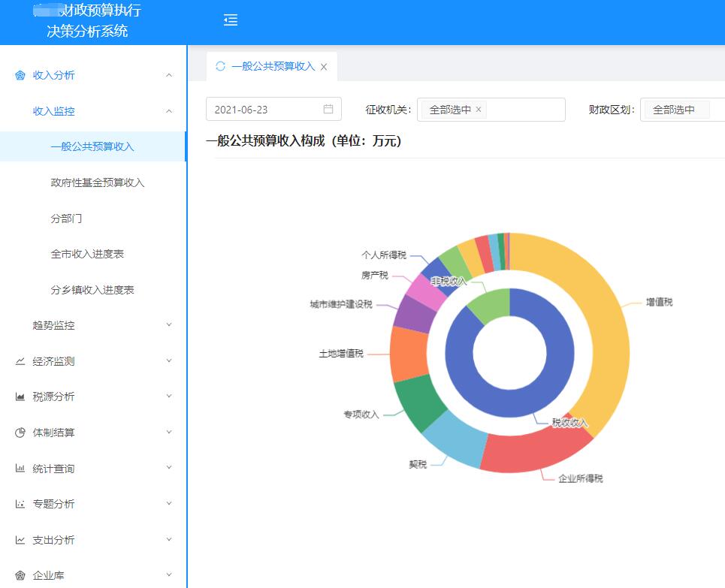Click the refresh icon on the tab
This screenshot has height=588, width=725.
tap(220, 66)
